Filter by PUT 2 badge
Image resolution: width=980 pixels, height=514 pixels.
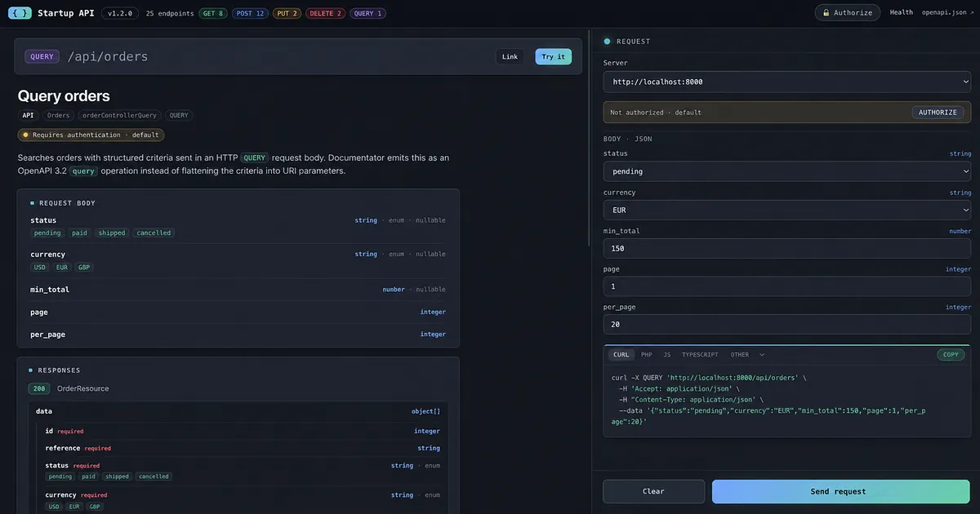coord(287,13)
